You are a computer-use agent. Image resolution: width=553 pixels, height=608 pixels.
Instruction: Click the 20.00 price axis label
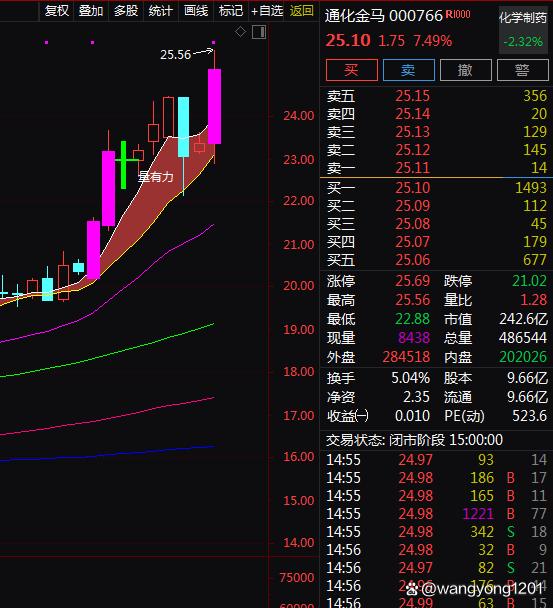(298, 286)
